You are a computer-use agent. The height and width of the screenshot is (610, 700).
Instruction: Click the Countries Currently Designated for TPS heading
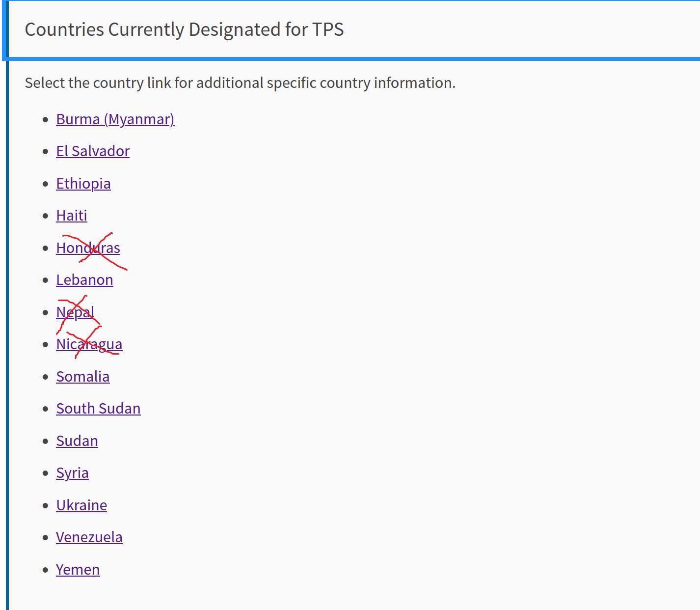coord(184,29)
